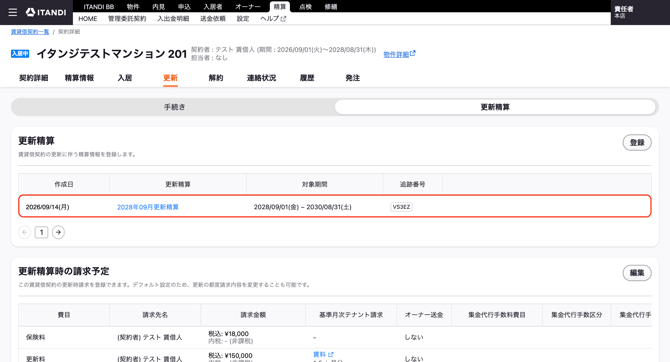Go to next page arrow in pagination
The image size is (670, 362).
point(58,232)
